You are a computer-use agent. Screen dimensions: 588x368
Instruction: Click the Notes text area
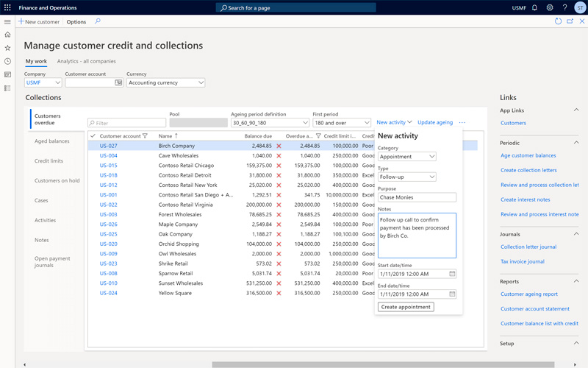click(x=417, y=236)
